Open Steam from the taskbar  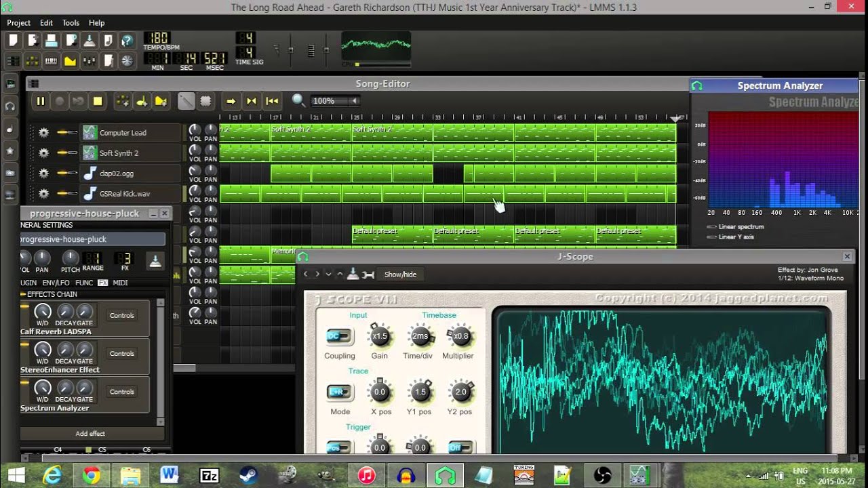coord(249,475)
